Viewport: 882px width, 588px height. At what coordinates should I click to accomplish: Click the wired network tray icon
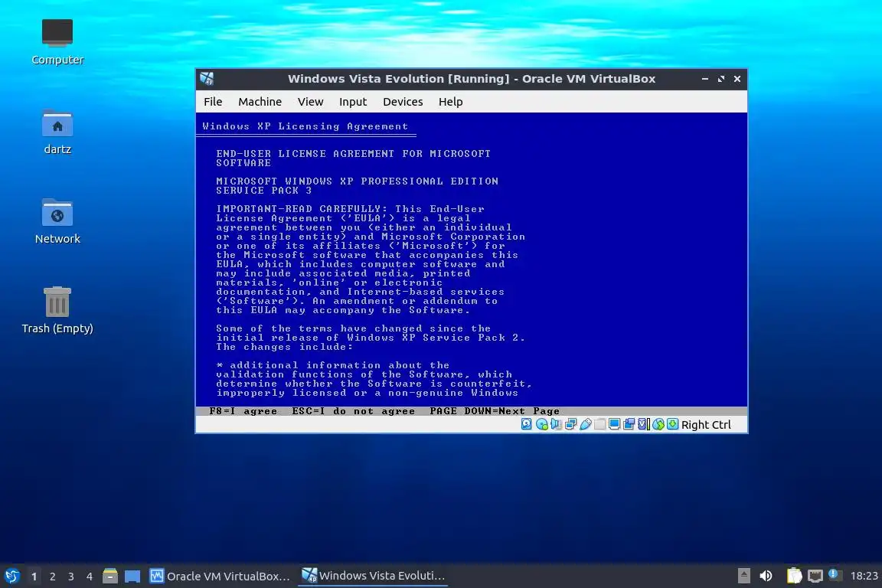pyautogui.click(x=815, y=576)
